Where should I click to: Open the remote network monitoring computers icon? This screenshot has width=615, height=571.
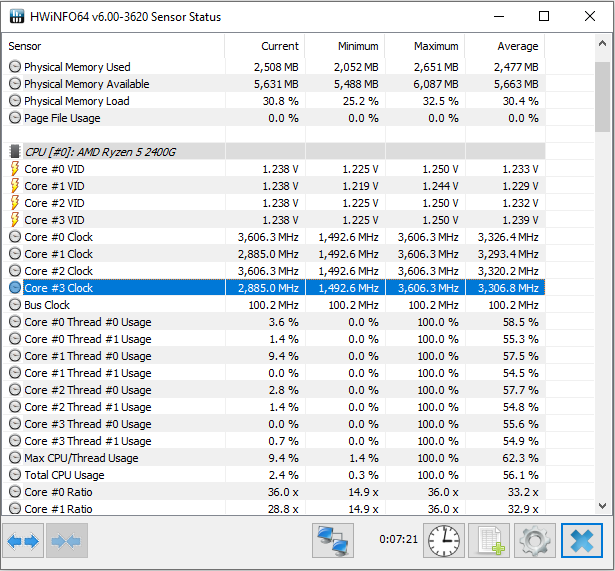click(x=333, y=541)
